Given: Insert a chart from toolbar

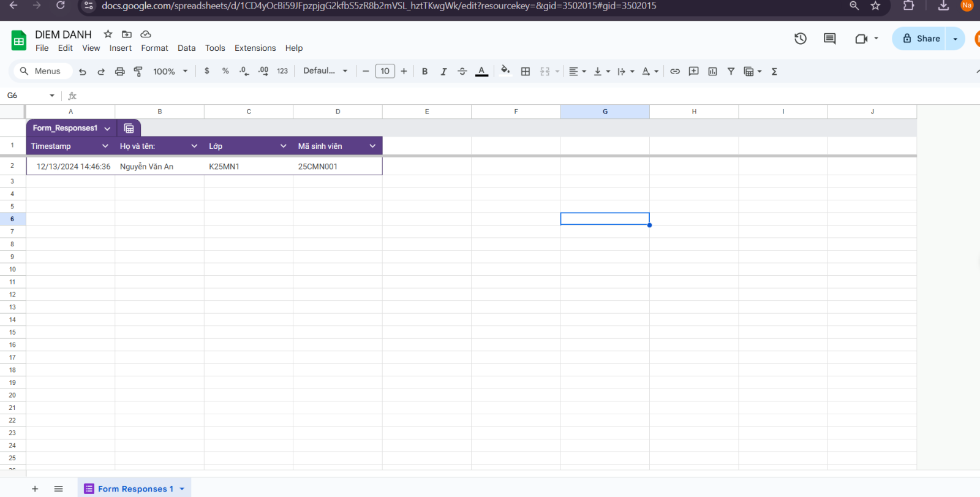Looking at the screenshot, I should coord(712,72).
